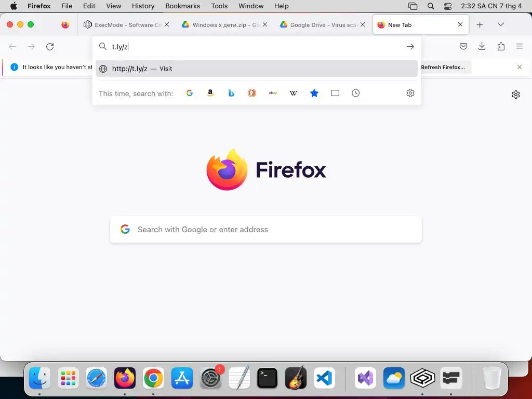The image size is (532, 399).
Task: Open Terminal from the Dock
Action: pos(267,378)
